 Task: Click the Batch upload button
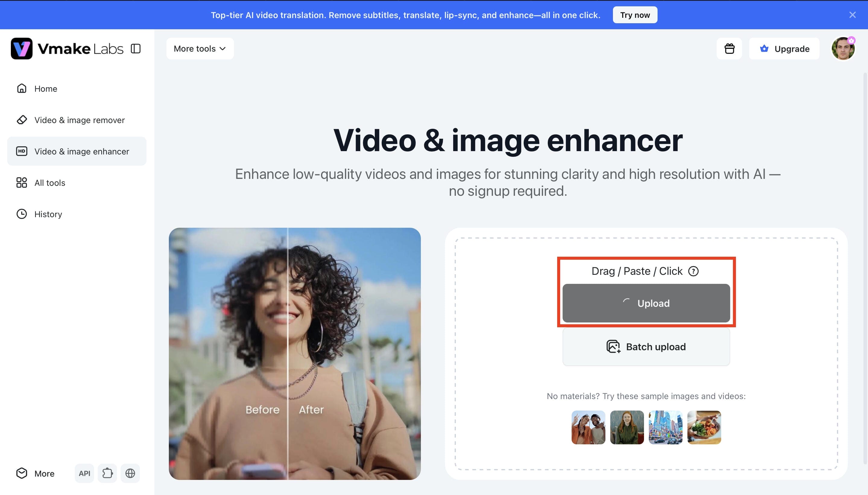[x=646, y=347]
